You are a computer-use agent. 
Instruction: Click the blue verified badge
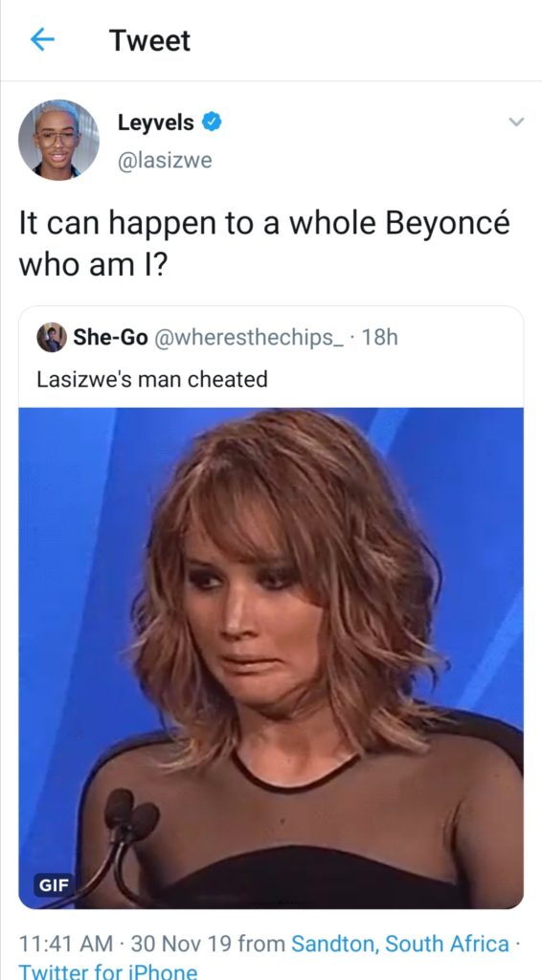pyautogui.click(x=213, y=122)
